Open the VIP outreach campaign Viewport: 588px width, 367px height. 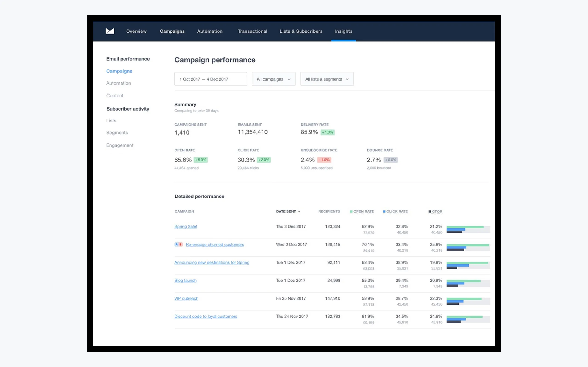(x=186, y=298)
